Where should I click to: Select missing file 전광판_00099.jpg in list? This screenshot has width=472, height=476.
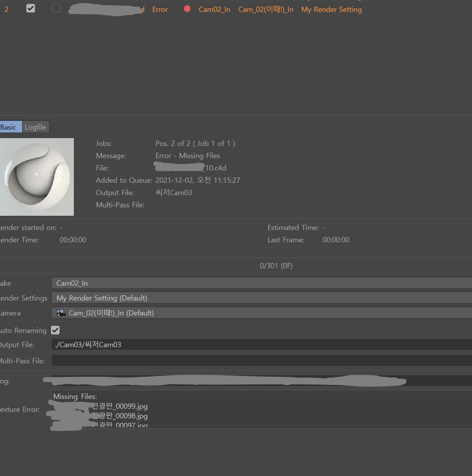coord(120,406)
